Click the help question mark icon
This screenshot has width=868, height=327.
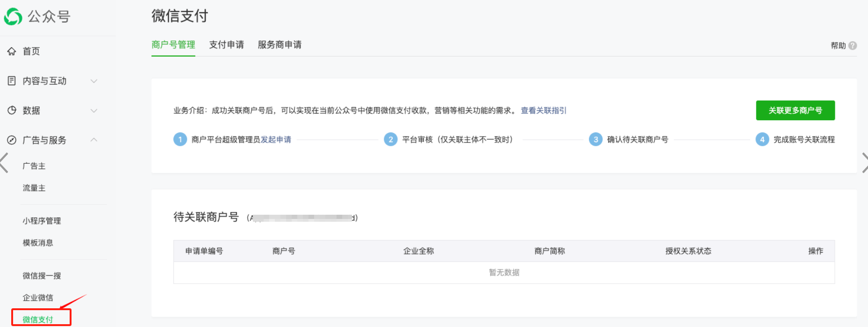coord(853,45)
